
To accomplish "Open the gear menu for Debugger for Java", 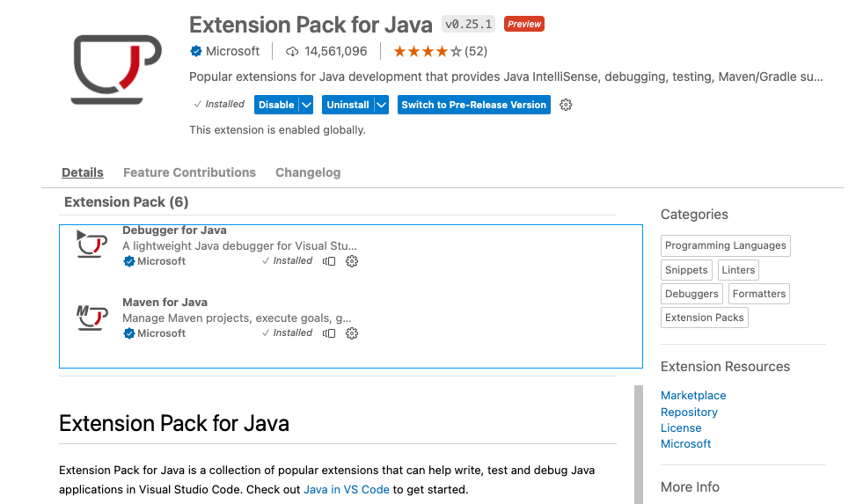I will (x=352, y=261).
